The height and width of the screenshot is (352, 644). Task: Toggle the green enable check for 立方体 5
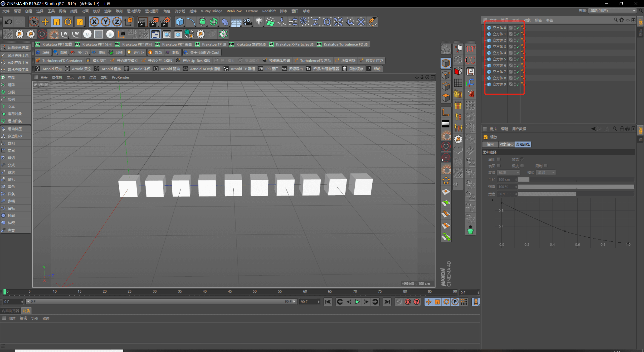point(518,59)
